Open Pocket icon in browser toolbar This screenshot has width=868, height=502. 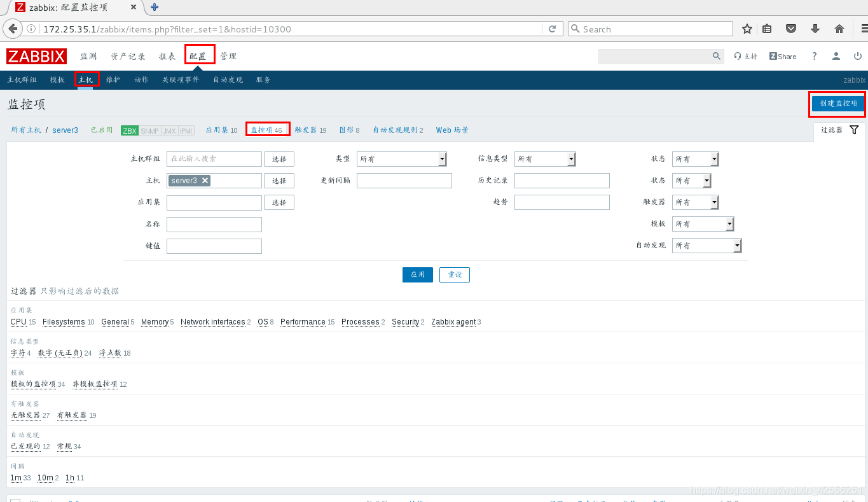click(x=791, y=29)
